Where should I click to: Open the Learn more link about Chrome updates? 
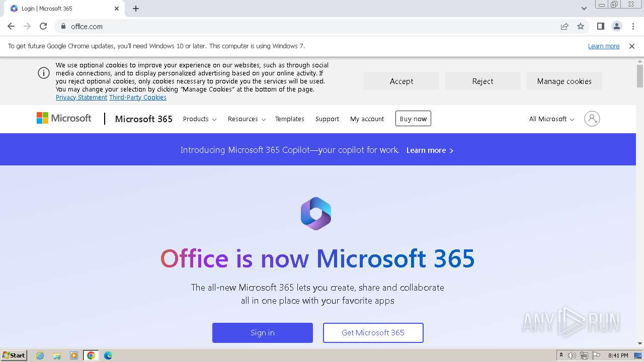[x=604, y=46]
